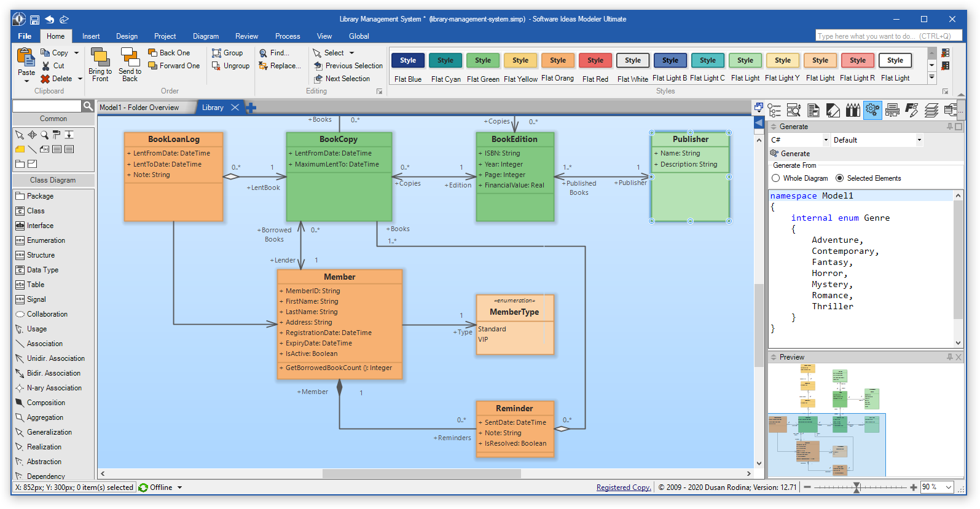Viewport: 980px width, 509px height.
Task: Select the Enumeration tool in Class Diagram toolbox
Action: tap(45, 240)
